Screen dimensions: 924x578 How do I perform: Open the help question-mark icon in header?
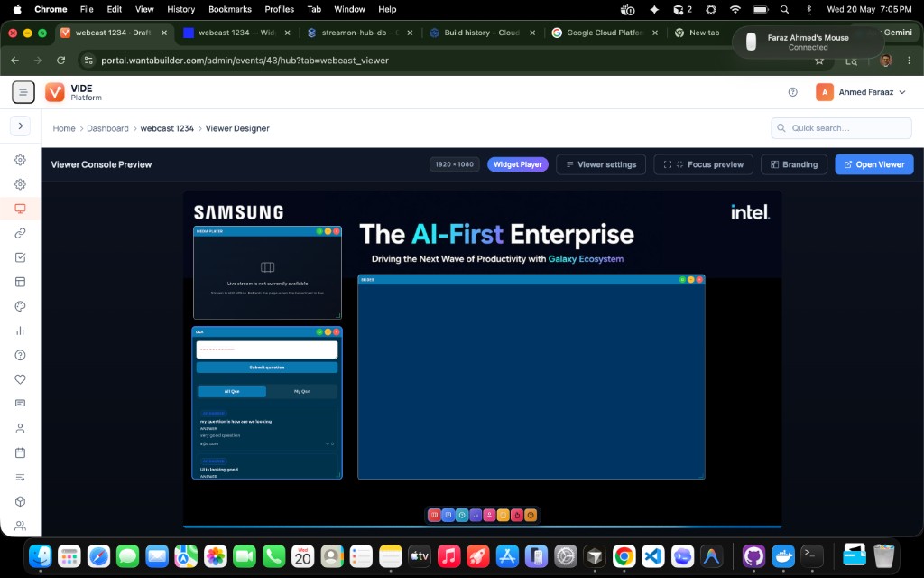point(792,92)
